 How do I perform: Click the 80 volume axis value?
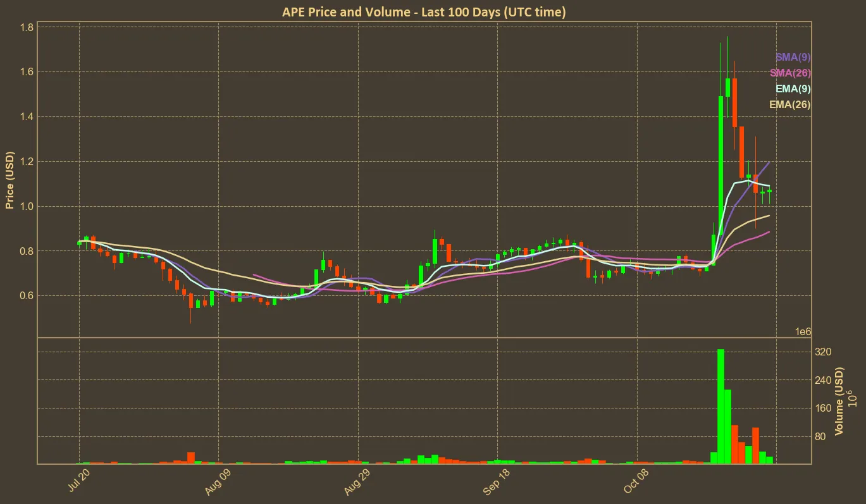pos(821,436)
